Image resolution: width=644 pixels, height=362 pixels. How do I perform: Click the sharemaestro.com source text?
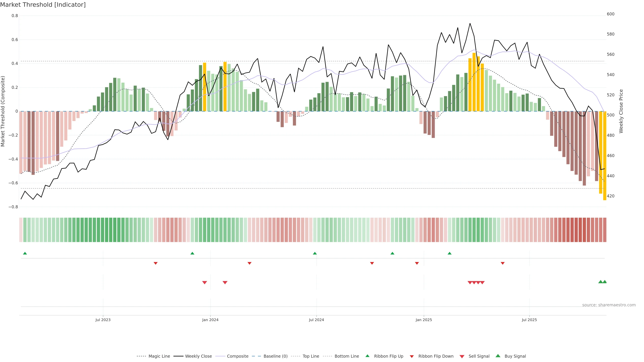[609, 305]
